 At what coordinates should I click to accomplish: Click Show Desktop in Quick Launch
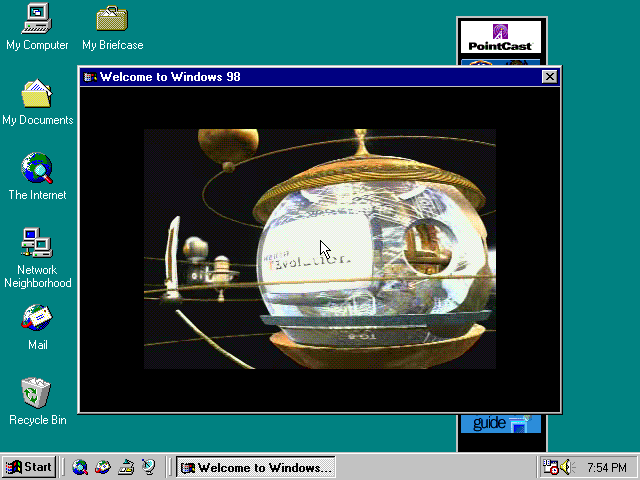click(x=126, y=467)
